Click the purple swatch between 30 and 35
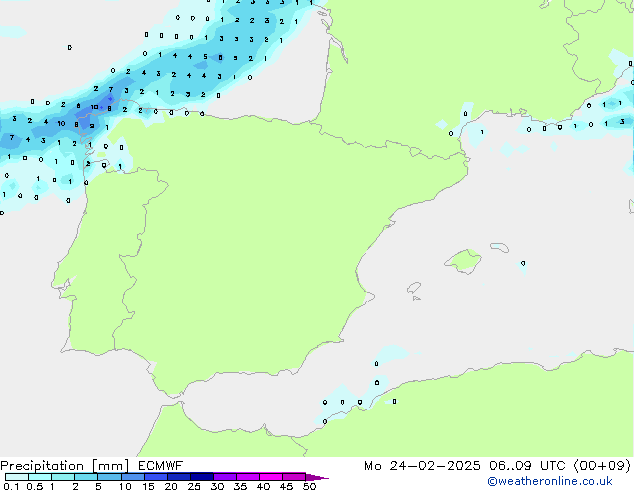The height and width of the screenshot is (490, 634). point(224,477)
